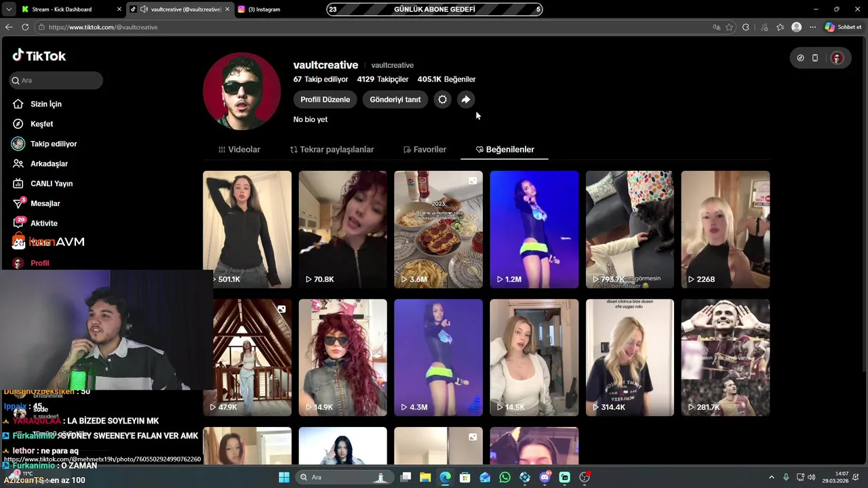This screenshot has height=488, width=868.
Task: Add page to favorites star
Action: [730, 27]
